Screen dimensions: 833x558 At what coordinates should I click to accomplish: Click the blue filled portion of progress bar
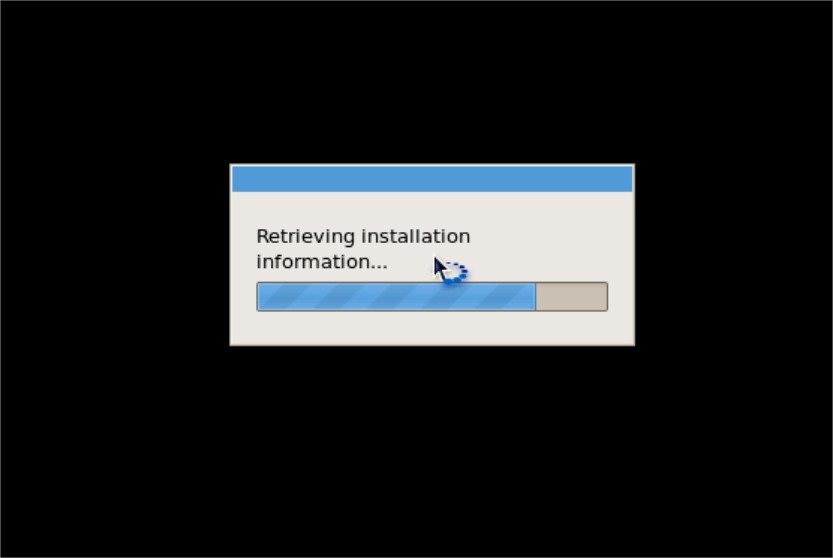[396, 297]
